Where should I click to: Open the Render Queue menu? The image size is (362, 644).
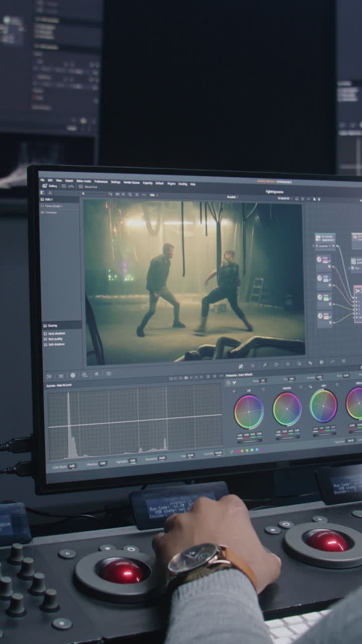point(131,182)
